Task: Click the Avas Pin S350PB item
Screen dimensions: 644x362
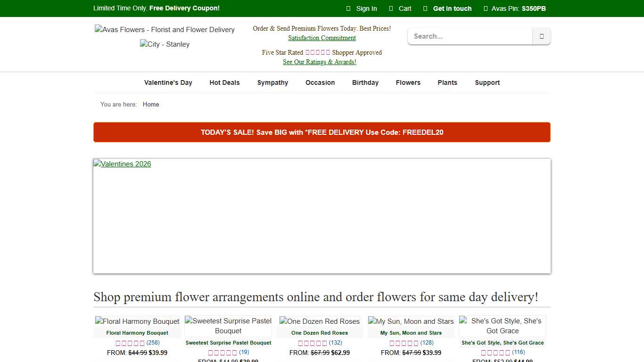Action: [x=518, y=8]
